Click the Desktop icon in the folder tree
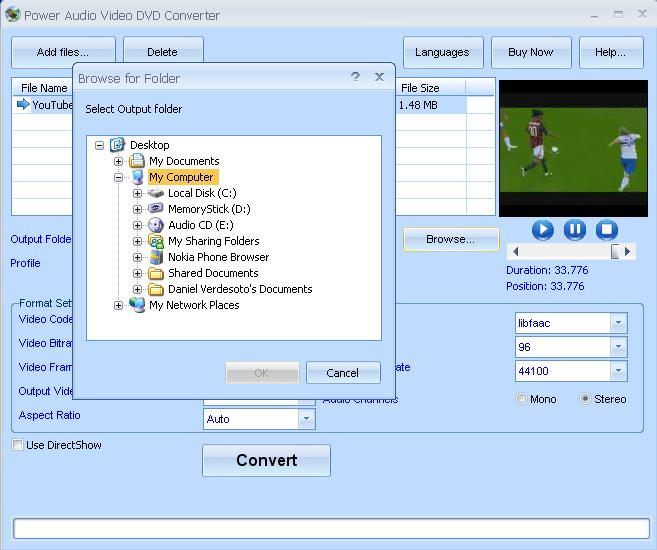 (x=117, y=145)
